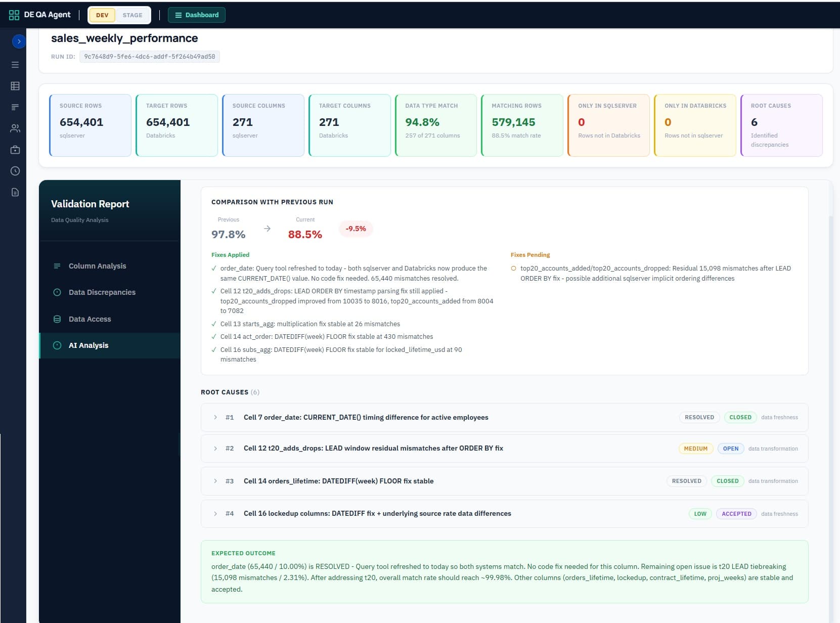Click the CLOSED badge on root cause #3
Screen dimensions: 840x623
[728, 481]
